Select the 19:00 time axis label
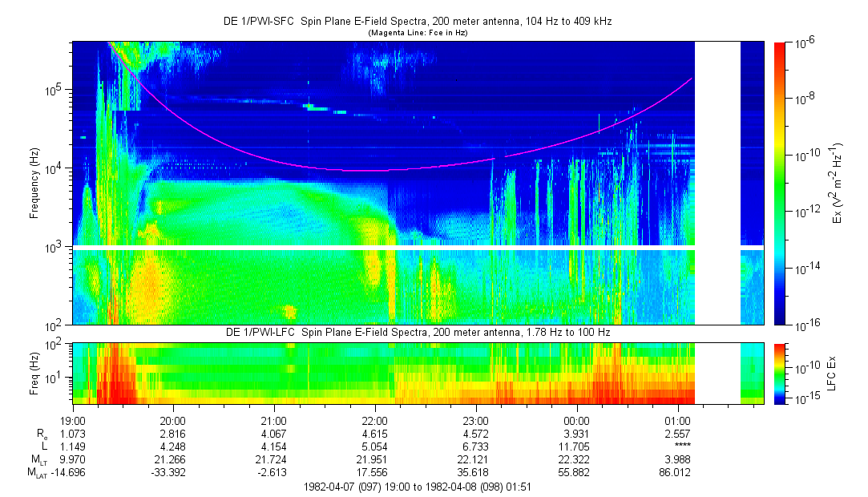This screenshot has height=497, width=868. click(73, 420)
